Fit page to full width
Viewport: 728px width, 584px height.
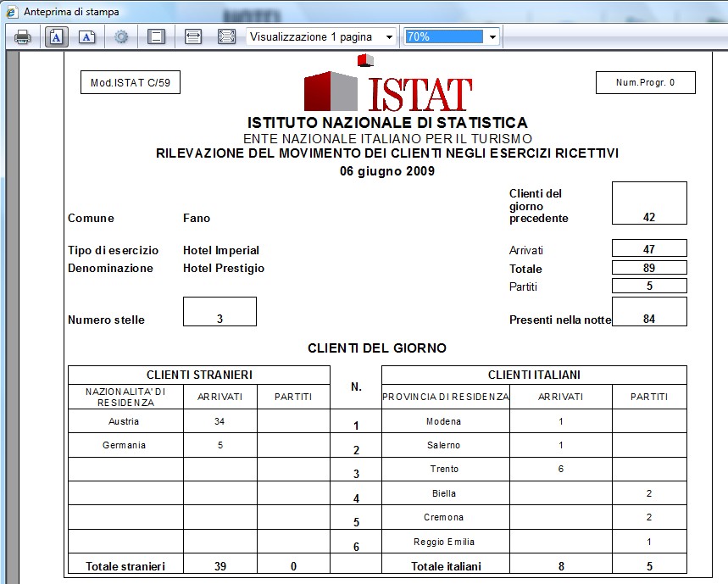pos(192,36)
